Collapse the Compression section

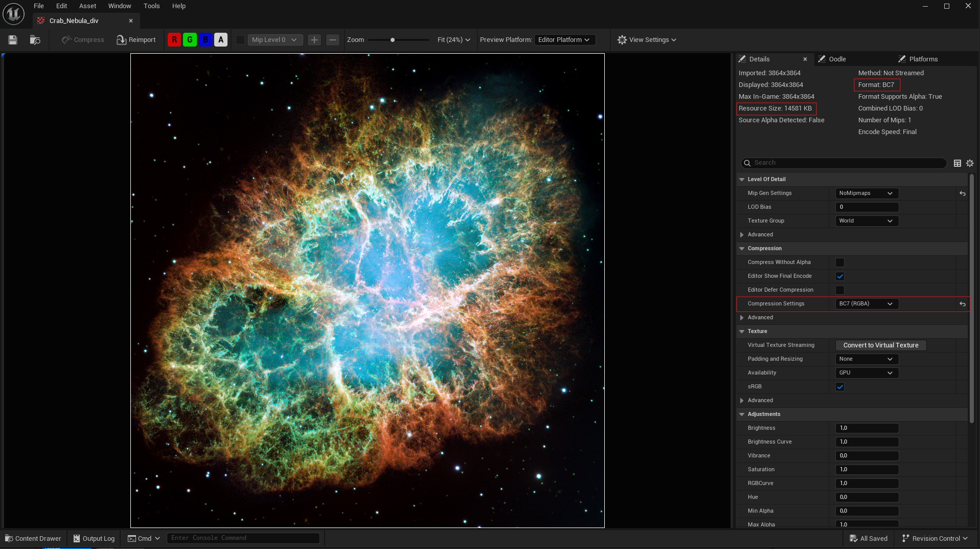[742, 249]
